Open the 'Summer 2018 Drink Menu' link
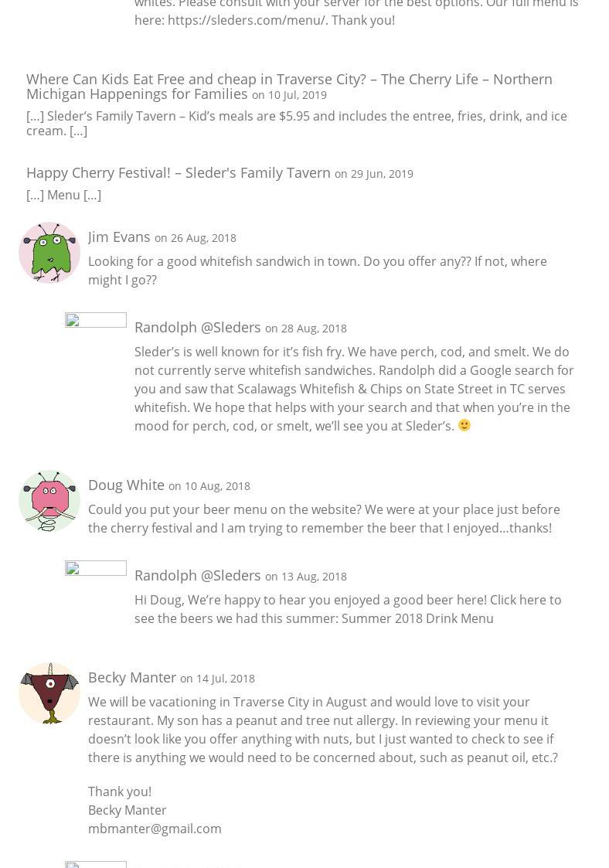 (417, 618)
